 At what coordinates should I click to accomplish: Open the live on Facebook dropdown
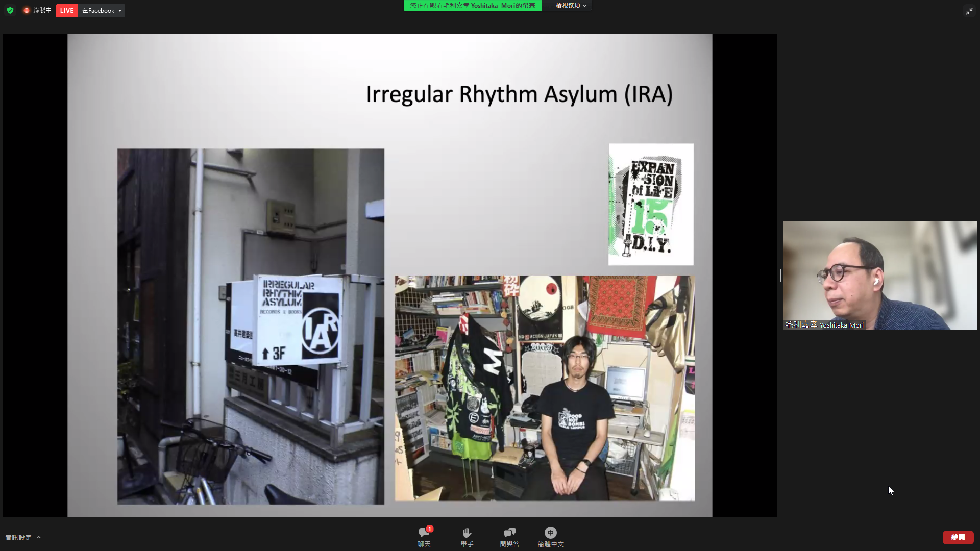(102, 11)
